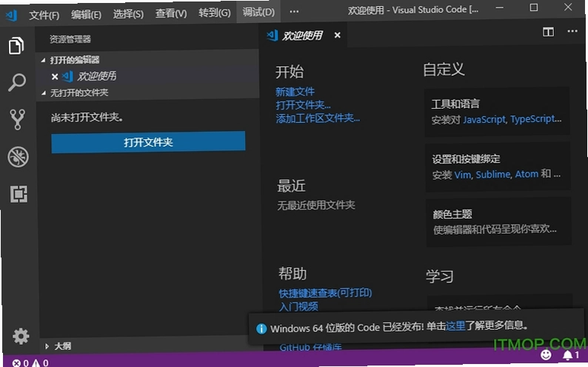Open the editor's more actions ellipsis

tap(572, 31)
